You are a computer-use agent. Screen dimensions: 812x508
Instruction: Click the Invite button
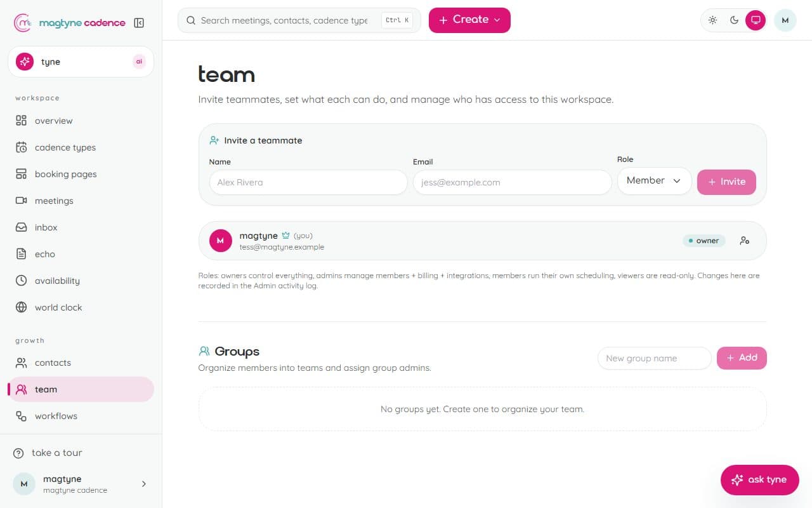click(726, 182)
